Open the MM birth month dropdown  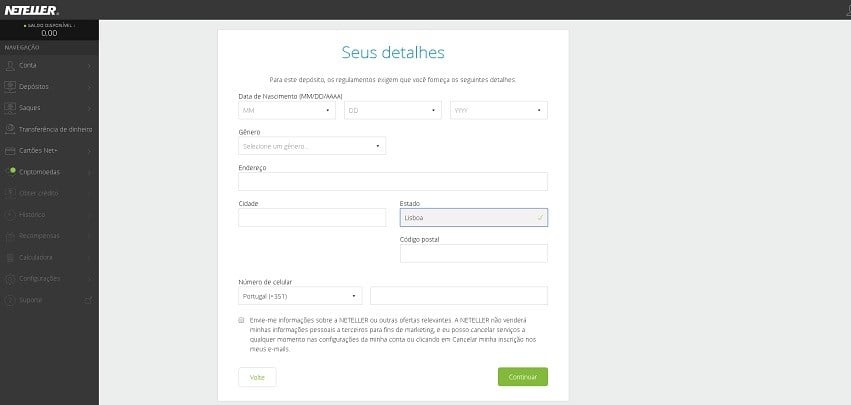click(x=286, y=110)
